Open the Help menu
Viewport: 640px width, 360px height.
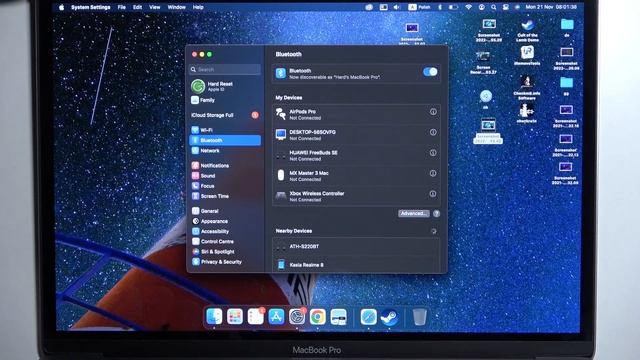point(198,7)
